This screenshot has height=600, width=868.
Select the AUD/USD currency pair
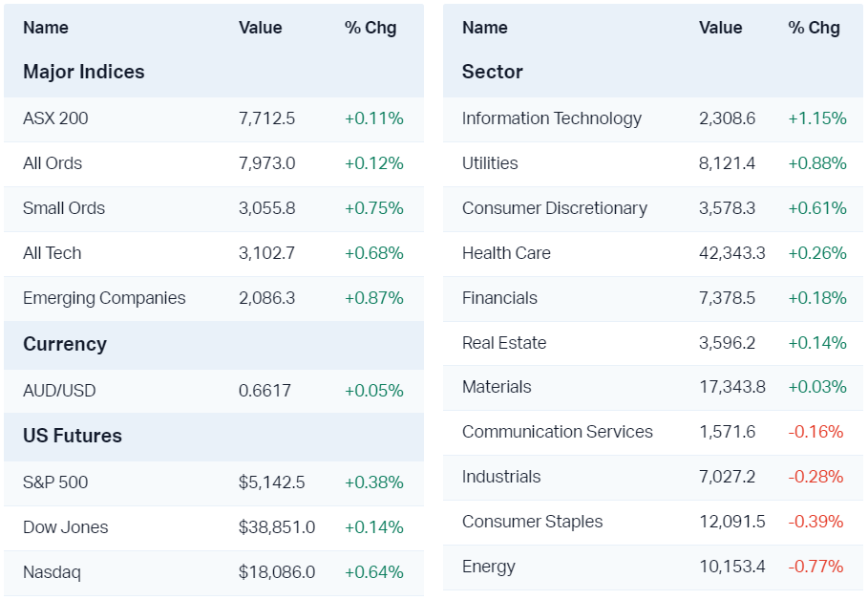click(59, 391)
